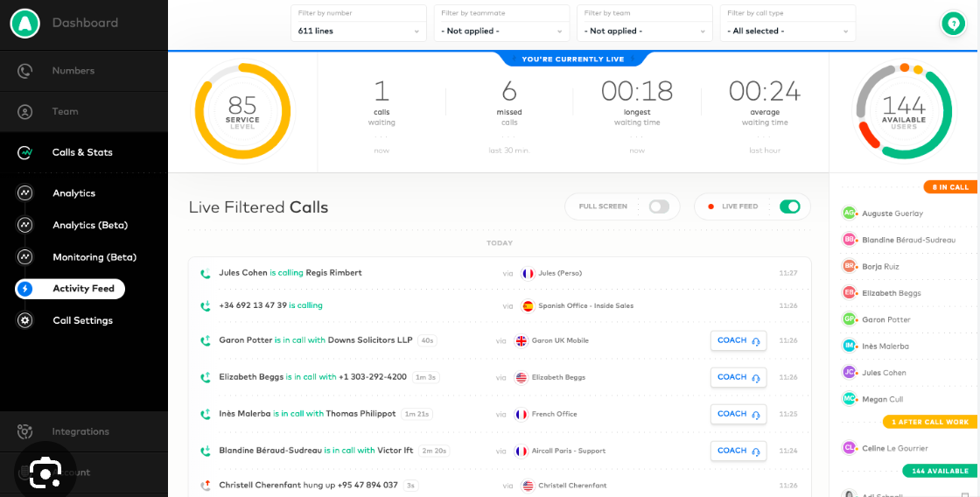Image resolution: width=980 pixels, height=497 pixels.
Task: Click Coach button for Inès Malerba call
Action: (738, 414)
